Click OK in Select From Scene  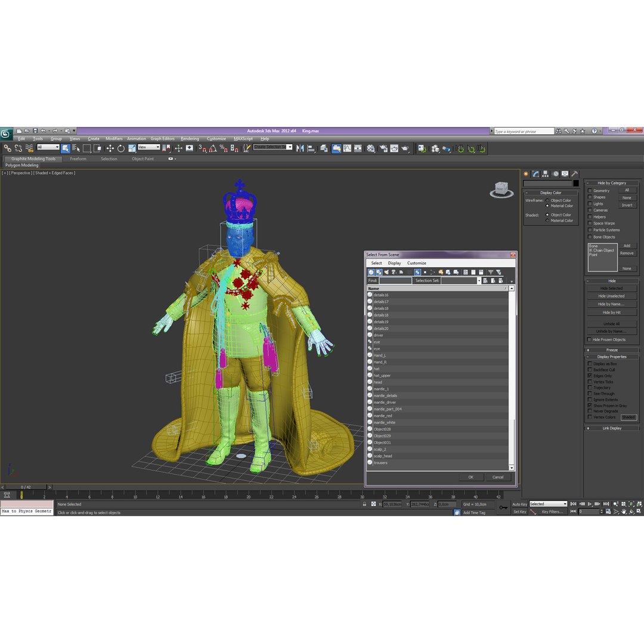click(x=470, y=477)
